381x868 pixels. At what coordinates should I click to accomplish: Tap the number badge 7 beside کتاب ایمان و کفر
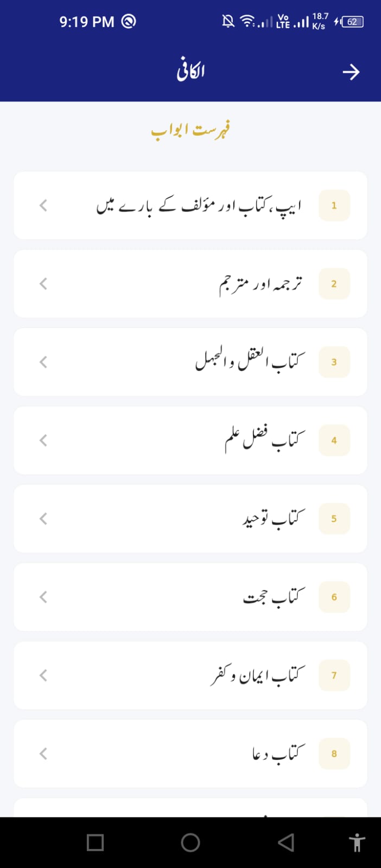334,675
